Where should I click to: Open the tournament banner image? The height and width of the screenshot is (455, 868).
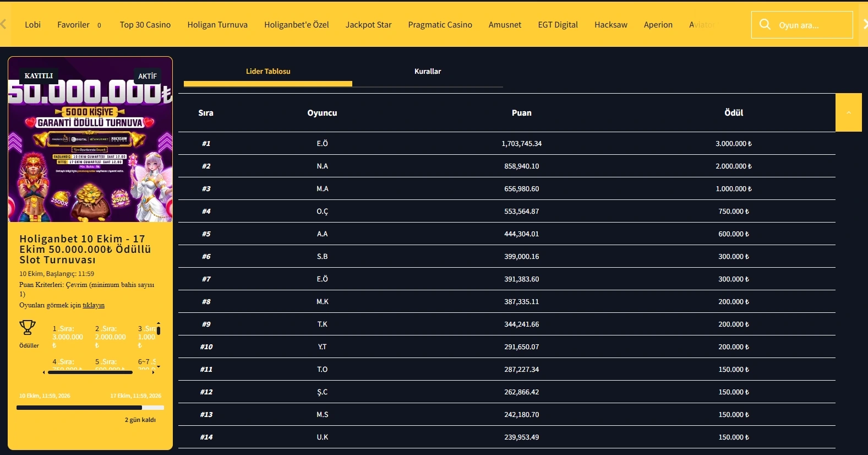point(90,139)
